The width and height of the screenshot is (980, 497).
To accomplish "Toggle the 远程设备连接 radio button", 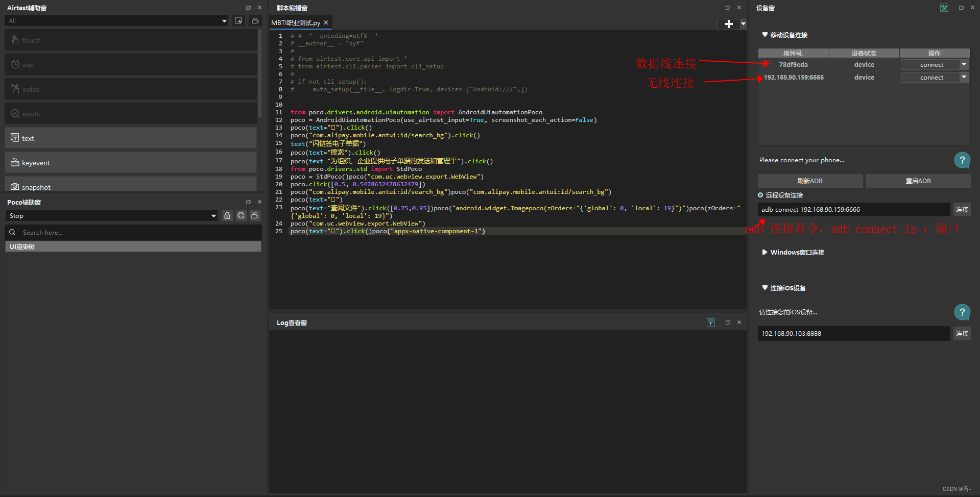I will click(760, 195).
